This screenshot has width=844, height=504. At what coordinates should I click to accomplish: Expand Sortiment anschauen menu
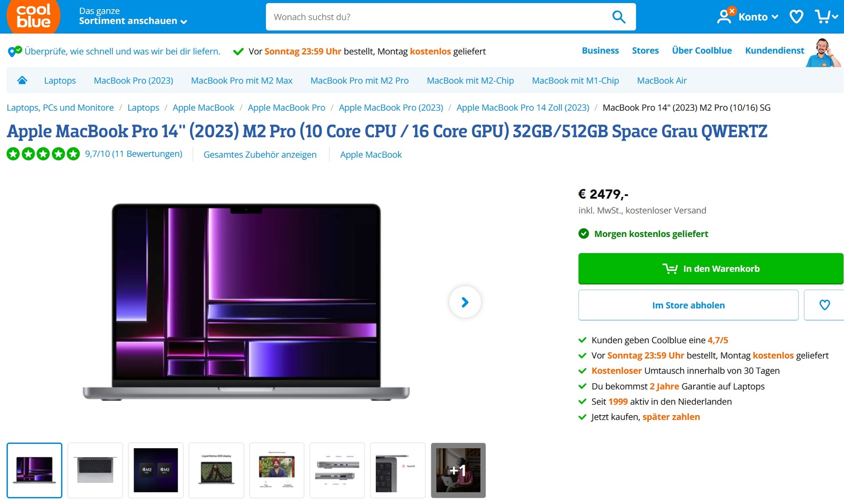[133, 16]
